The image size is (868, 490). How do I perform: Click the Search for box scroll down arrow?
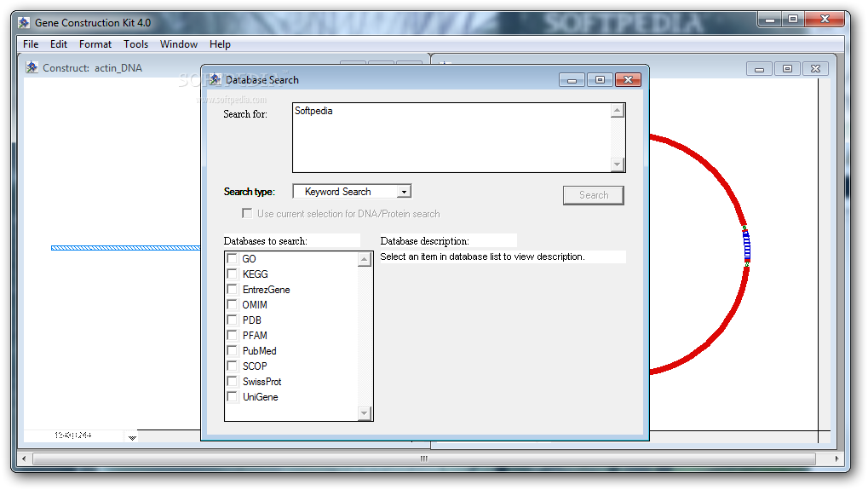coord(618,164)
